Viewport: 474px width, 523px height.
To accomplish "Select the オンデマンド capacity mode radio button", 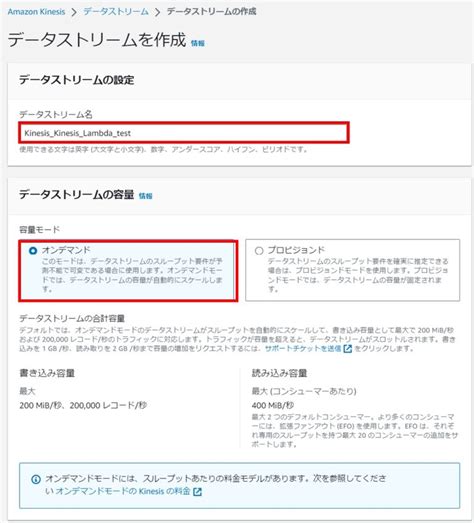I will click(33, 250).
